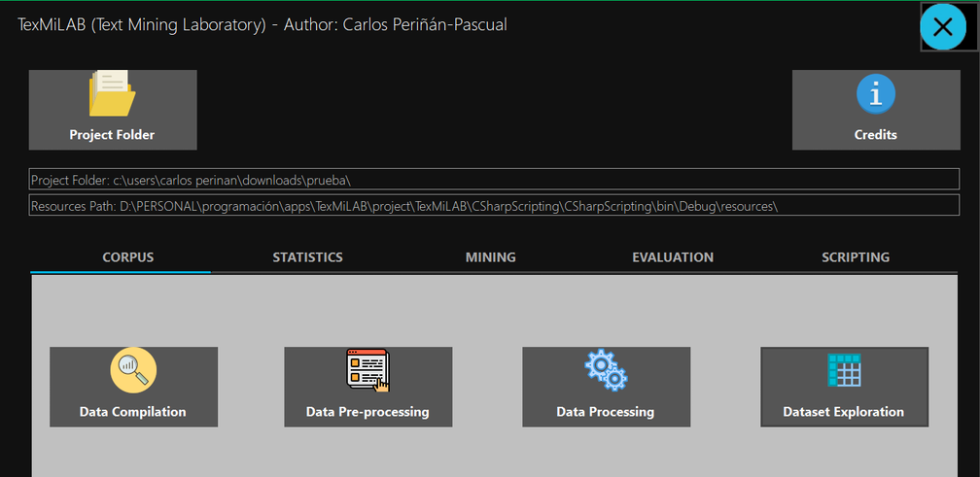Screen dimensions: 980x477
Task: Click the Data Processing label
Action: pyautogui.click(x=605, y=412)
